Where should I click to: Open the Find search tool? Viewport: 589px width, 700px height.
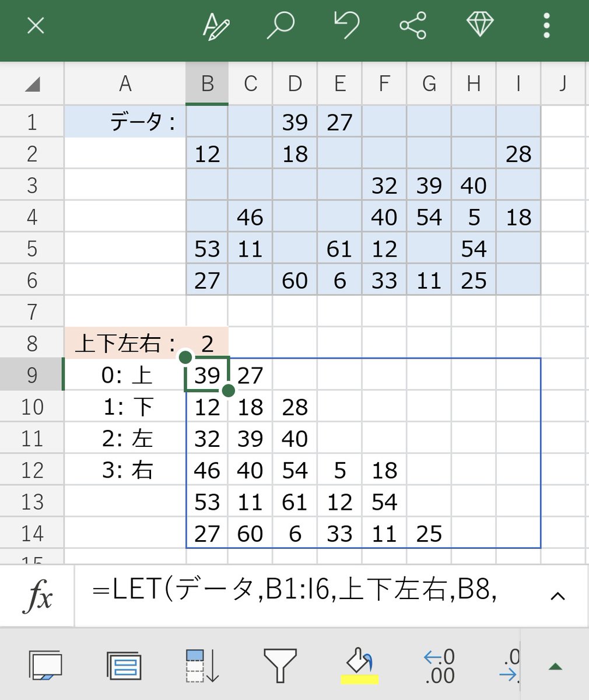pyautogui.click(x=281, y=26)
